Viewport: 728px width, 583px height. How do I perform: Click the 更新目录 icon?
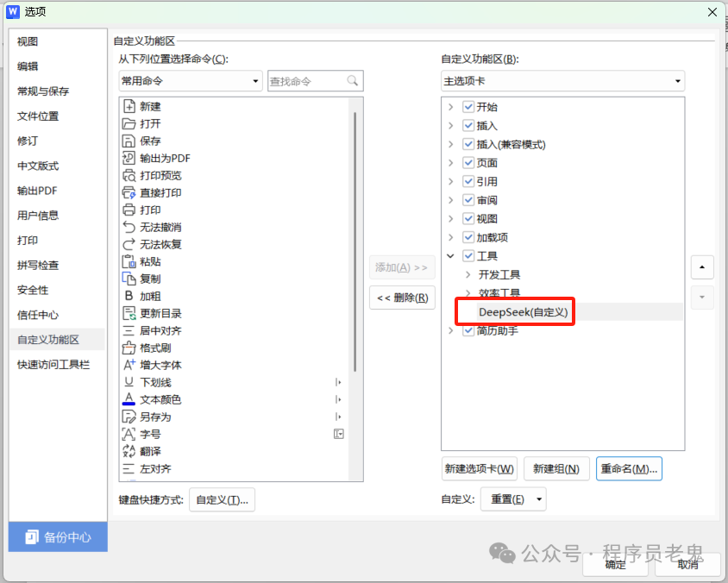129,313
